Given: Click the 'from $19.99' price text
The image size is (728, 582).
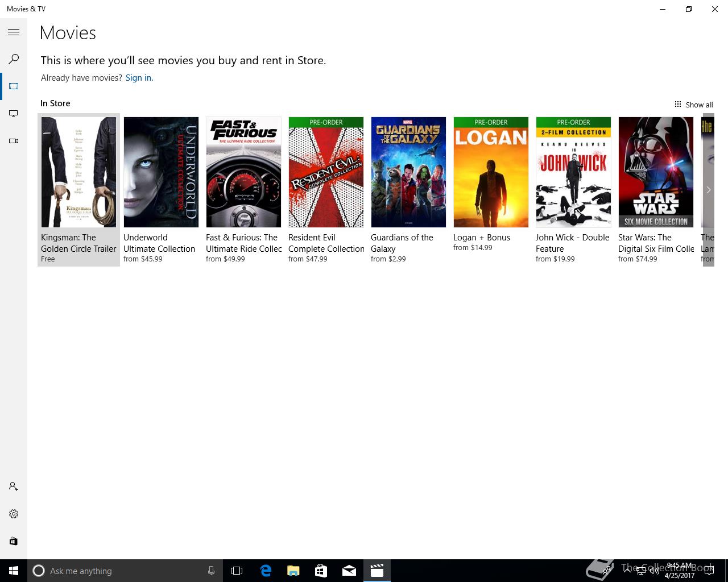Looking at the screenshot, I should click(x=555, y=259).
